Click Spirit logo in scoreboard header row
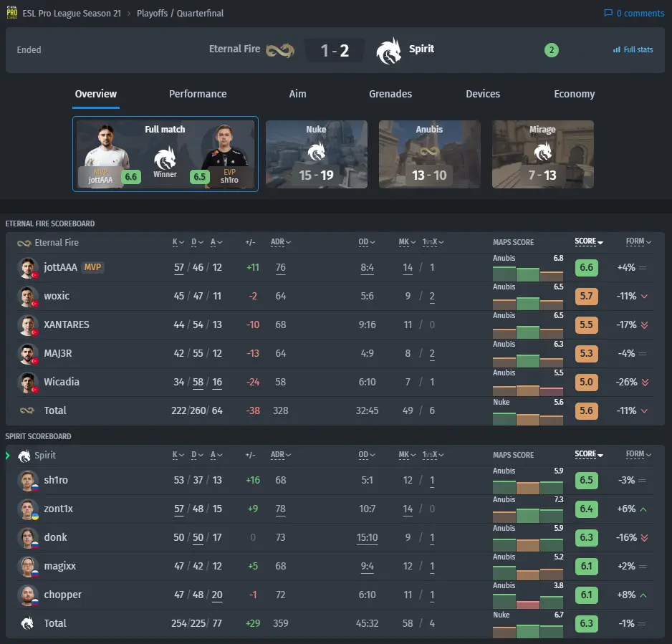The height and width of the screenshot is (644, 672). point(24,456)
